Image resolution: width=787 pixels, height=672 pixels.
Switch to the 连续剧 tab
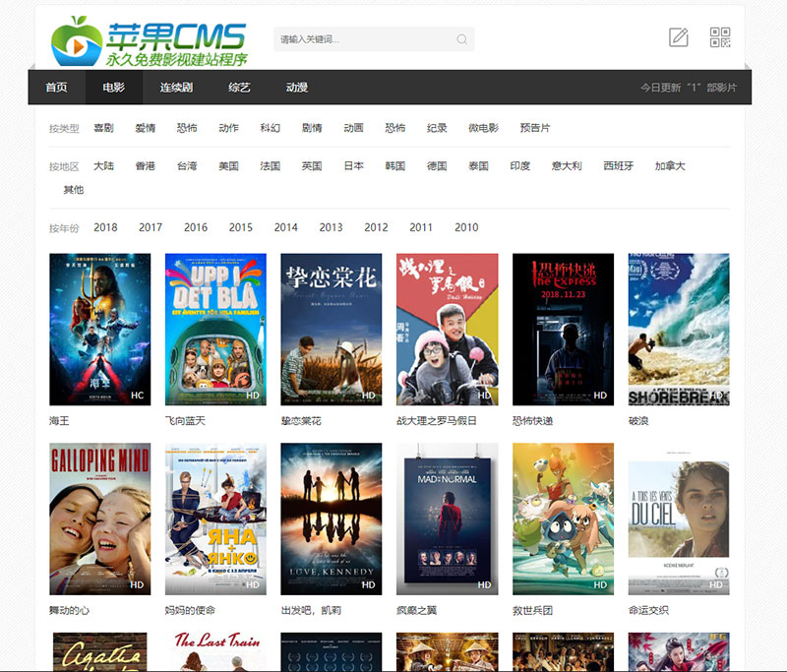(x=176, y=88)
